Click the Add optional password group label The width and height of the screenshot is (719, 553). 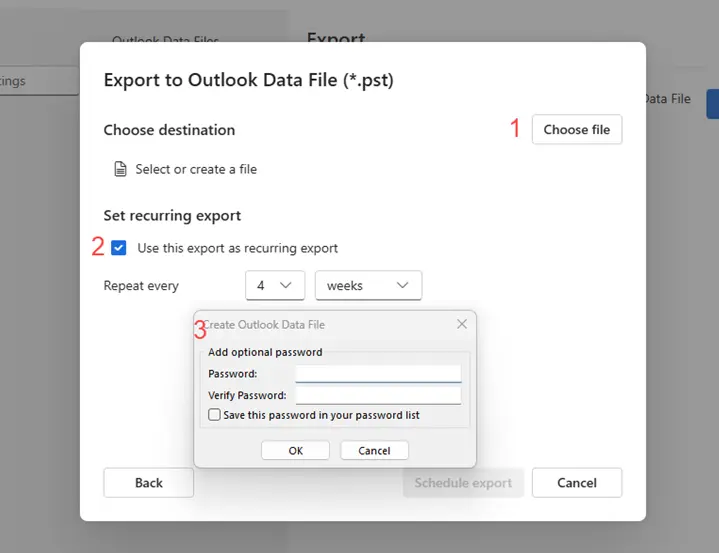pyautogui.click(x=265, y=352)
